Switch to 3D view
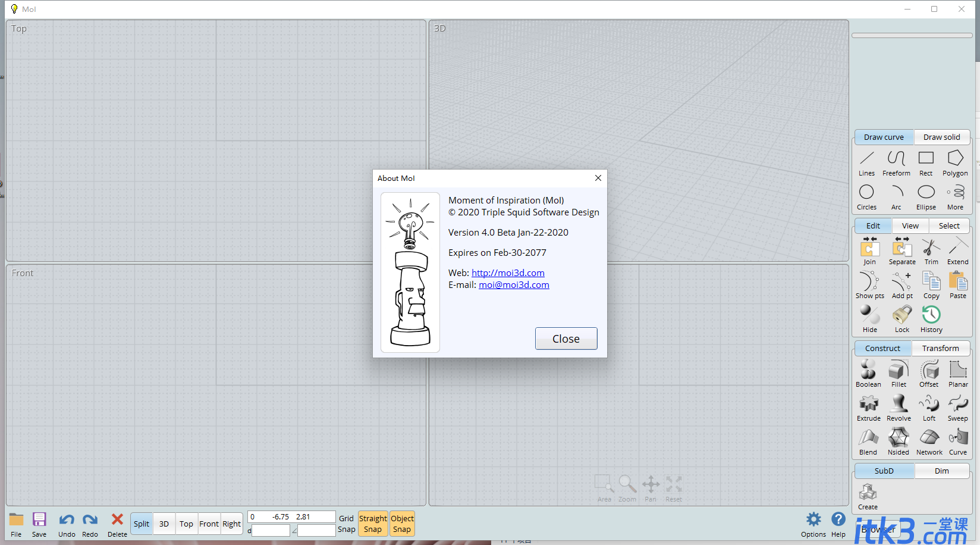Image resolution: width=980 pixels, height=545 pixels. pos(164,524)
